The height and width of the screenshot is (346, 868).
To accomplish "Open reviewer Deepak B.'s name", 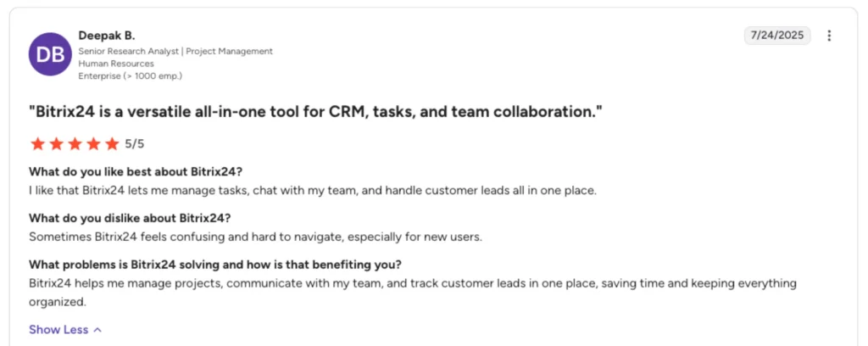I will 107,36.
